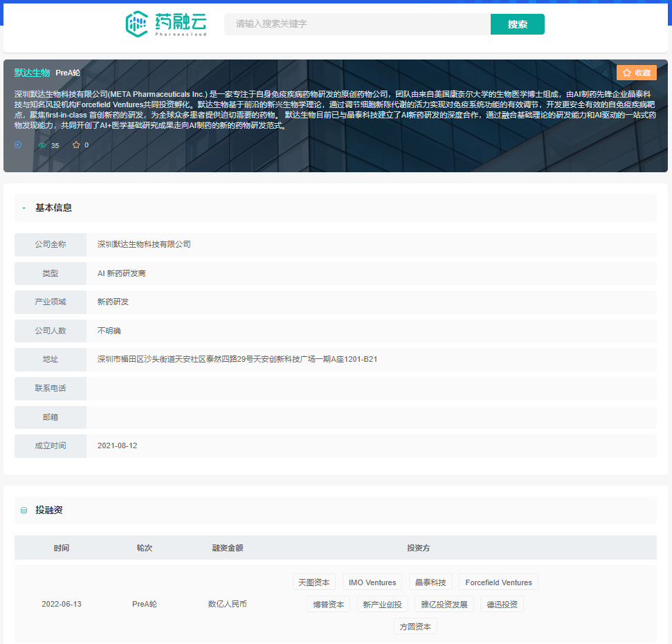Click the 基本信息 section heading
Viewport: 672px width, 644px height.
(53, 208)
